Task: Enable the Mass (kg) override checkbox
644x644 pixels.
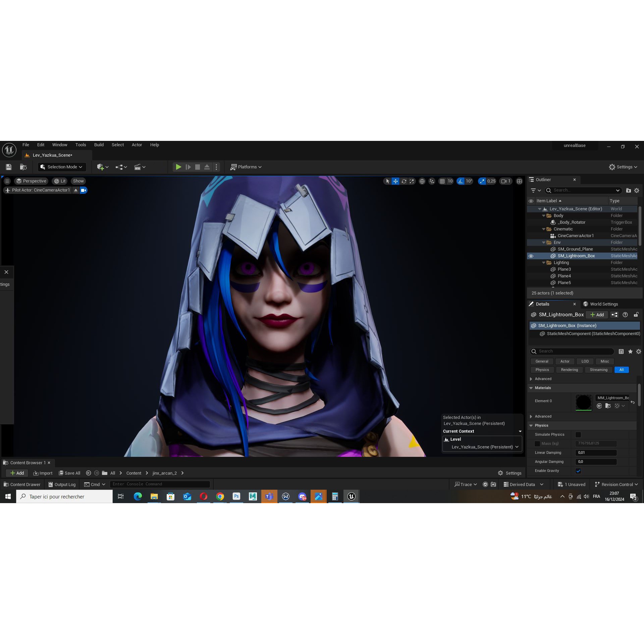Action: [537, 444]
